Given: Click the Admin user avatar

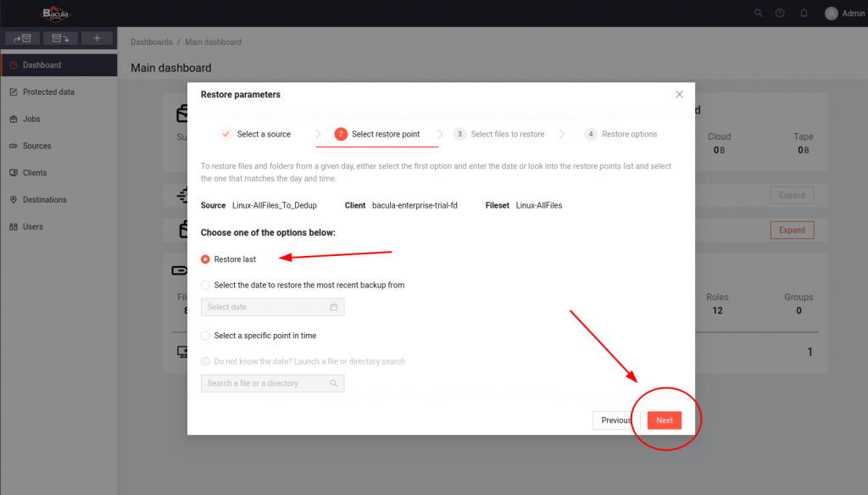Looking at the screenshot, I should 831,14.
